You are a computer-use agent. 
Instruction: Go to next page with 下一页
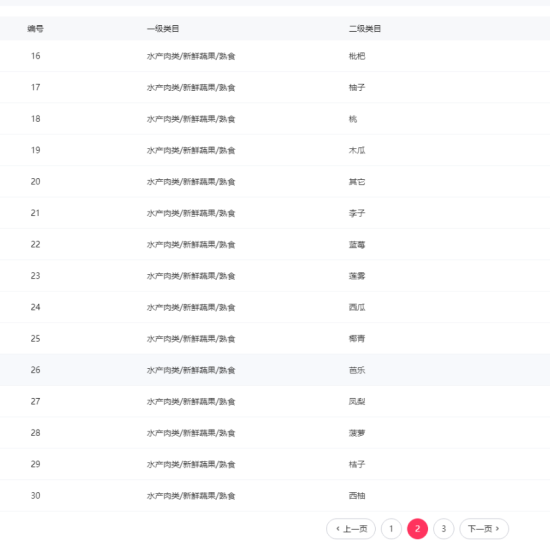click(x=484, y=529)
